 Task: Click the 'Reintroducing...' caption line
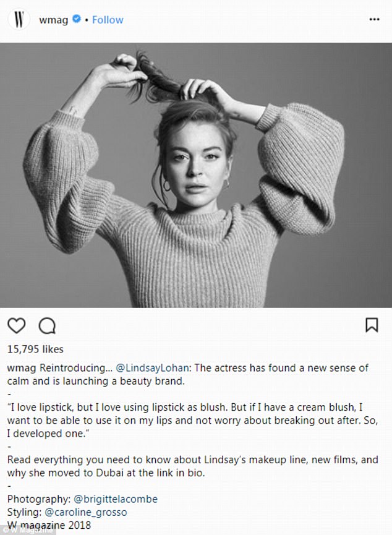187,374
